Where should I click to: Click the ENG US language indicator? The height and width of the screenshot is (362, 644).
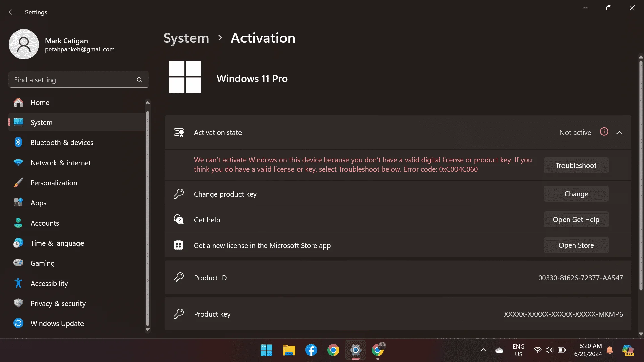click(518, 350)
